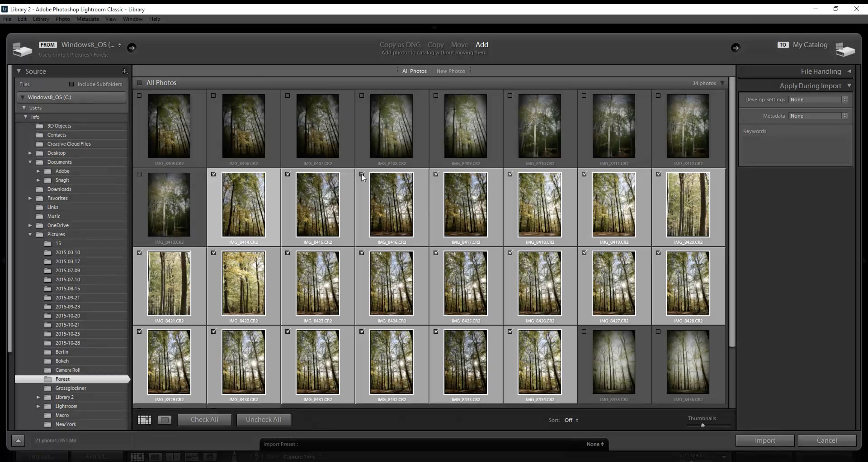This screenshot has height=462, width=868.
Task: Click the Import button
Action: pyautogui.click(x=765, y=441)
